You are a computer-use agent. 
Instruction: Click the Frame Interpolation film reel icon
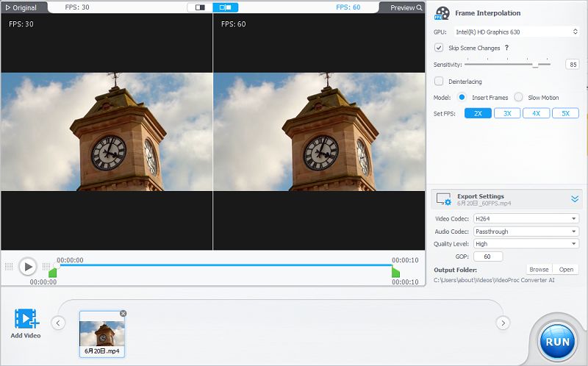click(x=442, y=13)
